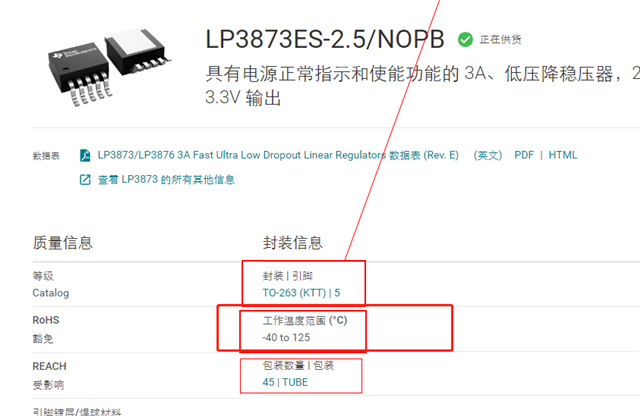Click the 正在供货 availability status text
This screenshot has width=640, height=416.
[x=500, y=40]
